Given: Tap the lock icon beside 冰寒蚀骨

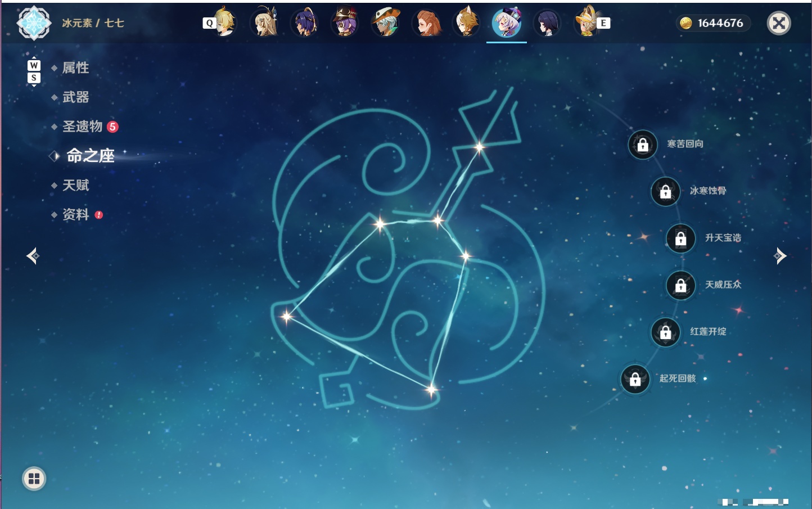Looking at the screenshot, I should pos(666,191).
